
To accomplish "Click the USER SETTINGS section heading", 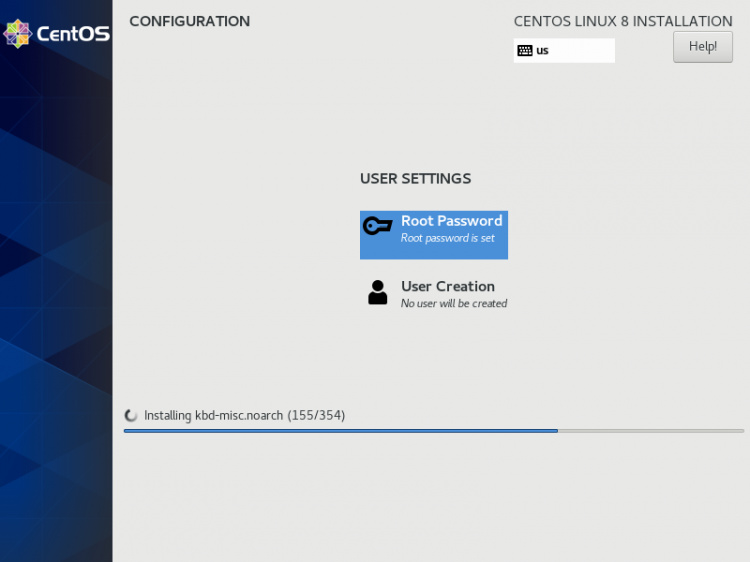I will point(415,178).
